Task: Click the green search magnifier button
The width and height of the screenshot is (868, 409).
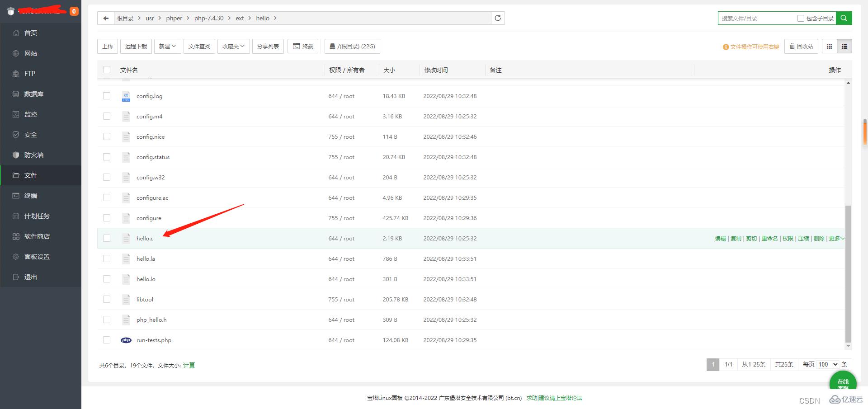Action: pos(844,18)
